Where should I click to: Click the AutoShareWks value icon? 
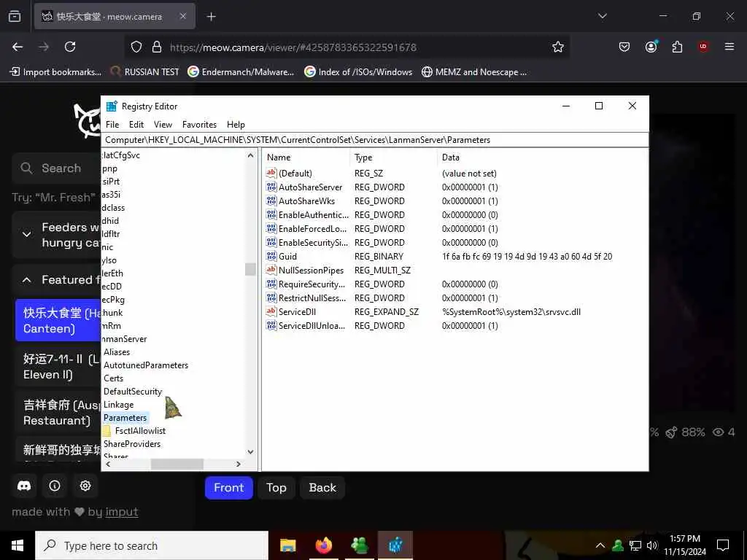tap(271, 201)
